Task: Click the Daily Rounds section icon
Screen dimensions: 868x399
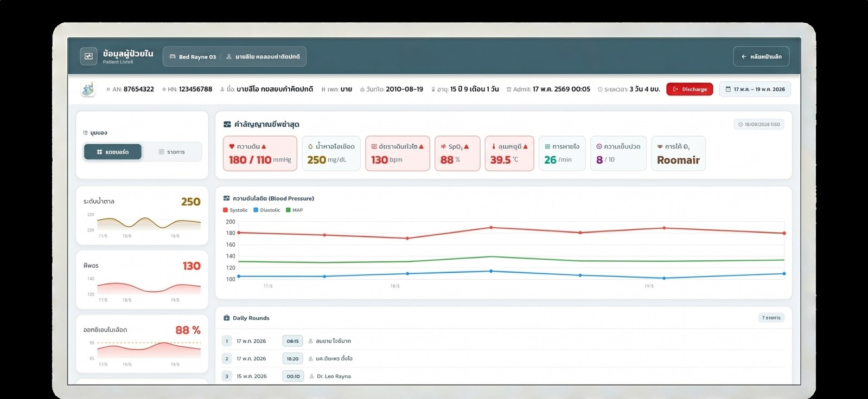Action: pos(227,318)
